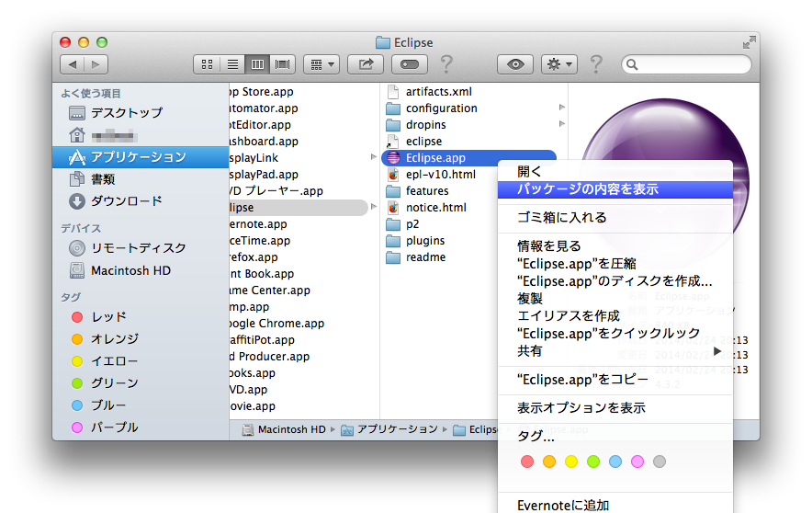Open 書類 in the sidebar
The image size is (812, 513).
[140, 179]
